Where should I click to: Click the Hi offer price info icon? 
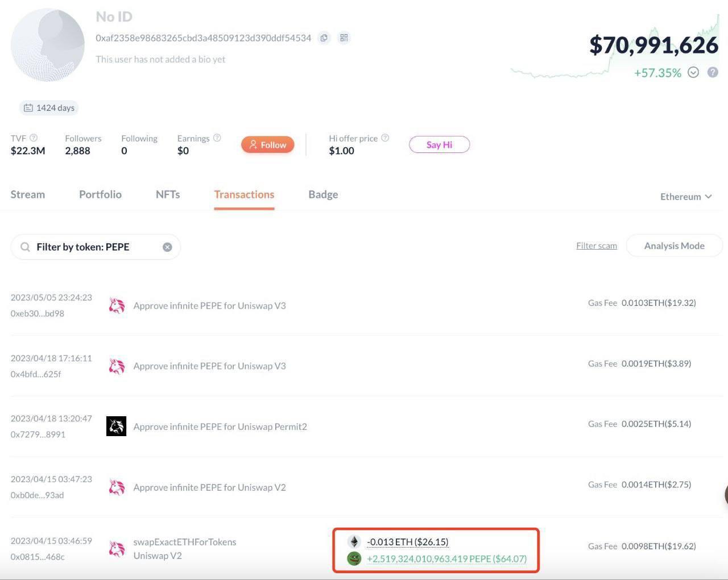coord(385,138)
